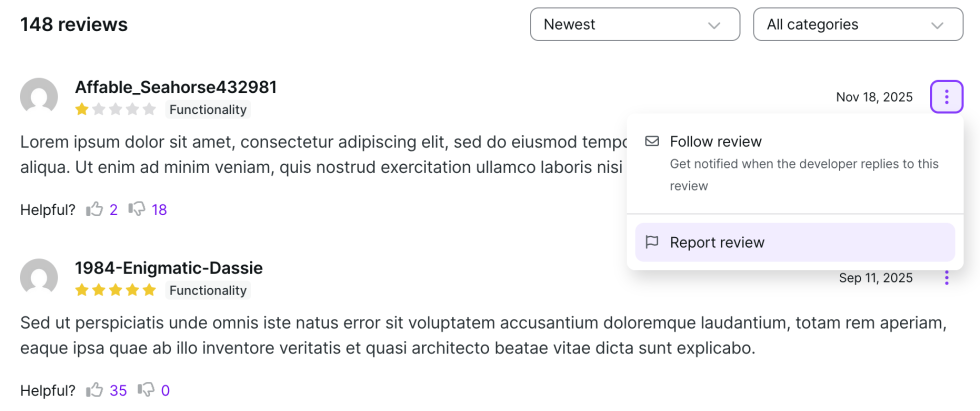Screen dimensions: 980x411
Task: Click Affable_Seahorse432981's profile avatar
Action: (x=39, y=97)
